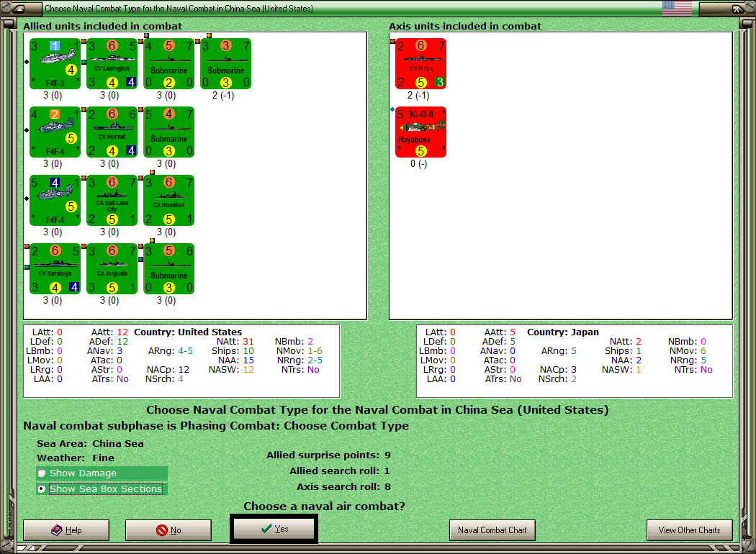This screenshot has height=554, width=756.
Task: Click View Other Charts button
Action: click(x=690, y=530)
